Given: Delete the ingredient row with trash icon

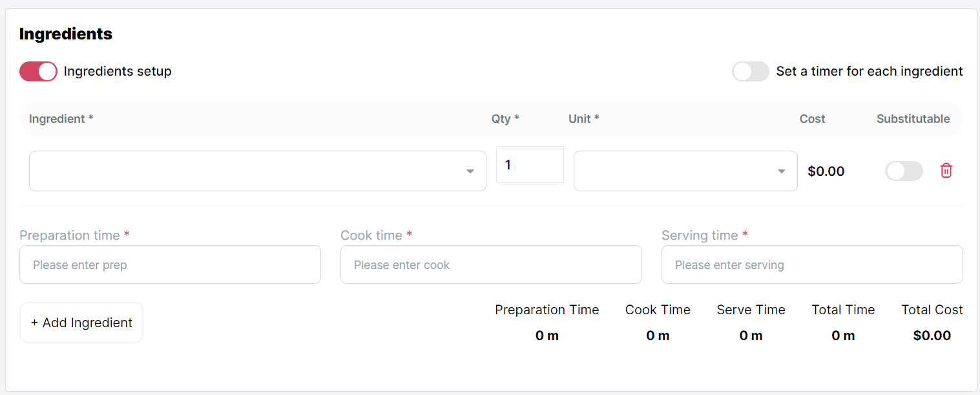Looking at the screenshot, I should 946,171.
